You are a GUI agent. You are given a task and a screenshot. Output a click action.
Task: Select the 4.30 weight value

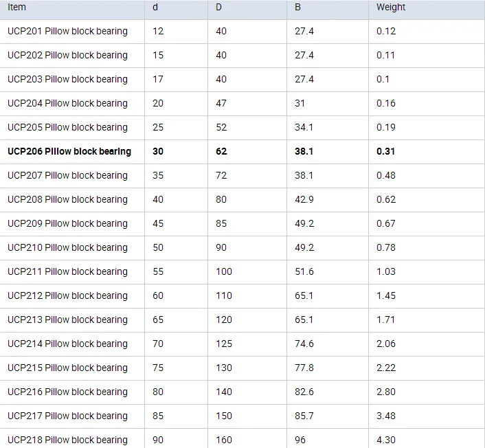pyautogui.click(x=386, y=440)
